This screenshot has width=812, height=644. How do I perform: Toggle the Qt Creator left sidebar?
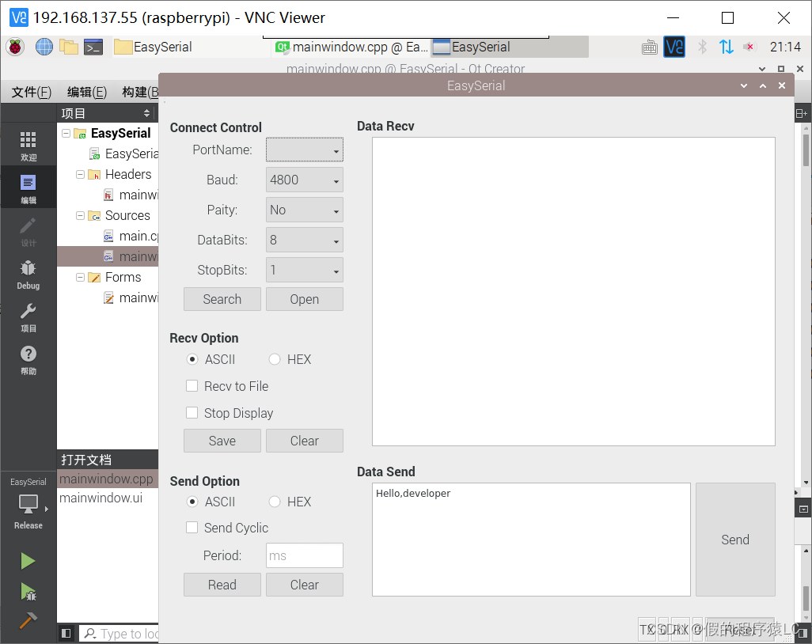click(66, 633)
